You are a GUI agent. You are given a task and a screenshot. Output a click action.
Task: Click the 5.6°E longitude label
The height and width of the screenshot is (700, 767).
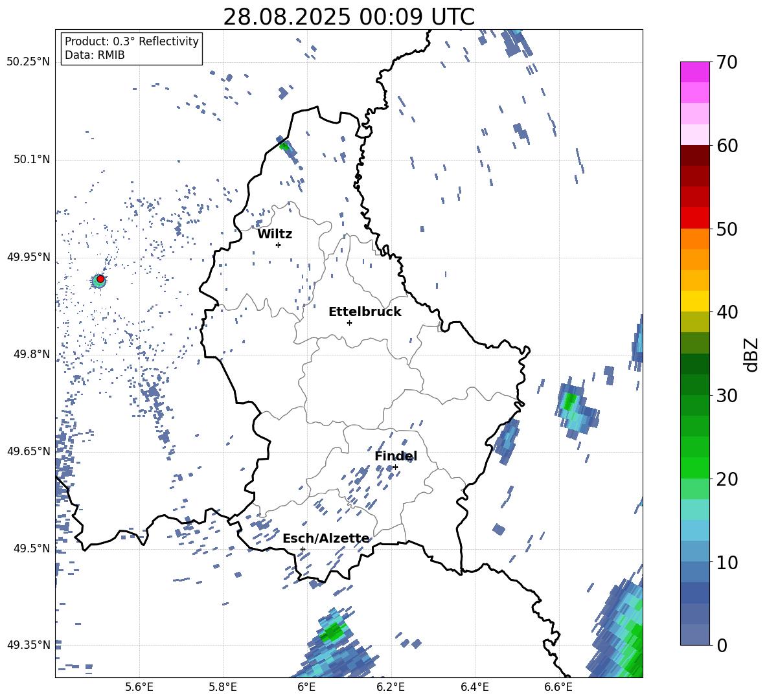(139, 688)
